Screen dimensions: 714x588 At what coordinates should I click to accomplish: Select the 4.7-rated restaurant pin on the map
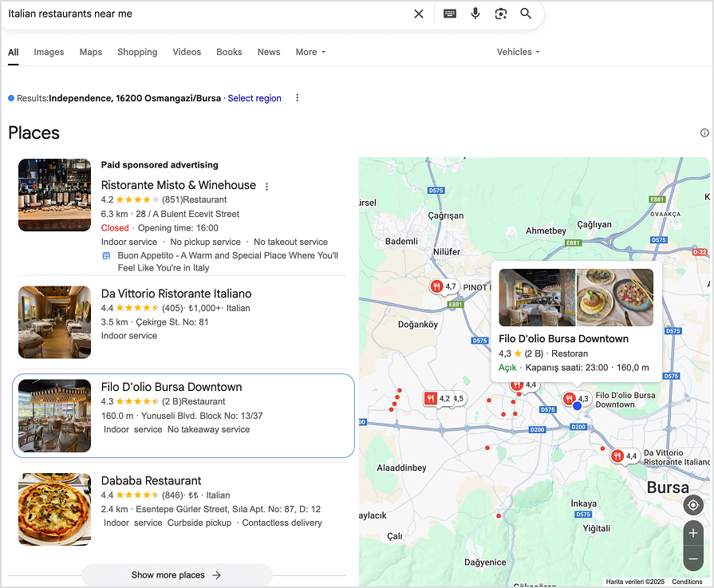438,285
